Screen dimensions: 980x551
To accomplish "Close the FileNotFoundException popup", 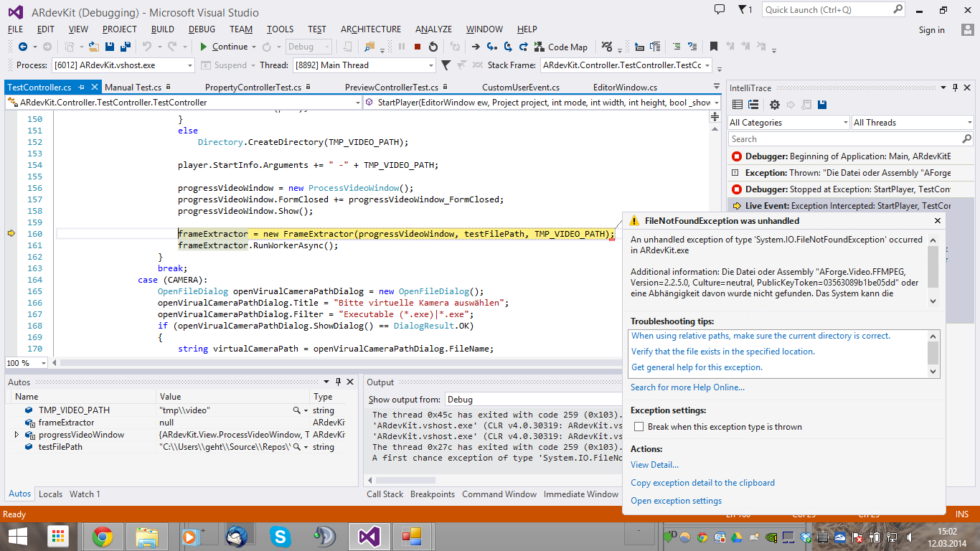I will pos(937,221).
